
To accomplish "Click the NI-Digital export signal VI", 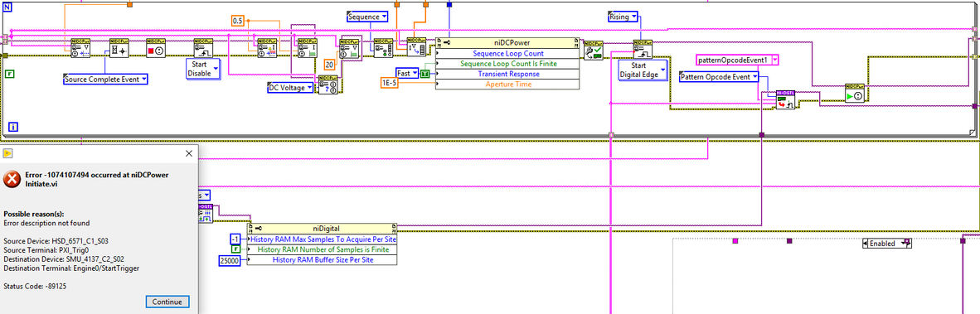I will [x=785, y=99].
